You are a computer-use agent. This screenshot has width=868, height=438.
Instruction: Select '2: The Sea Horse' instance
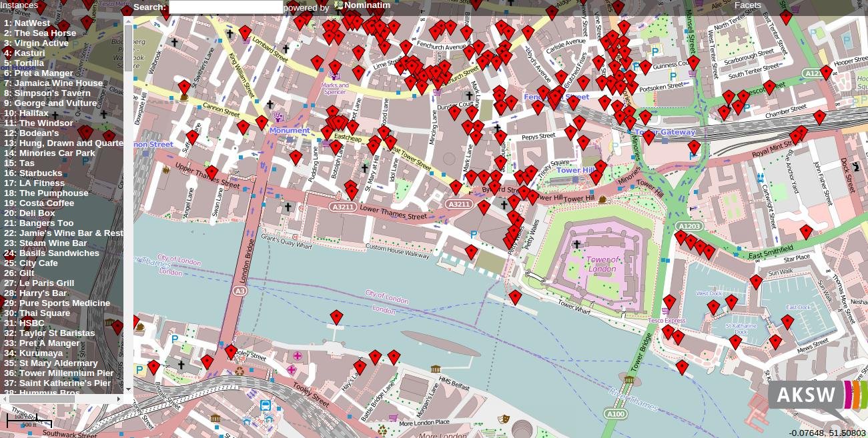pyautogui.click(x=40, y=33)
